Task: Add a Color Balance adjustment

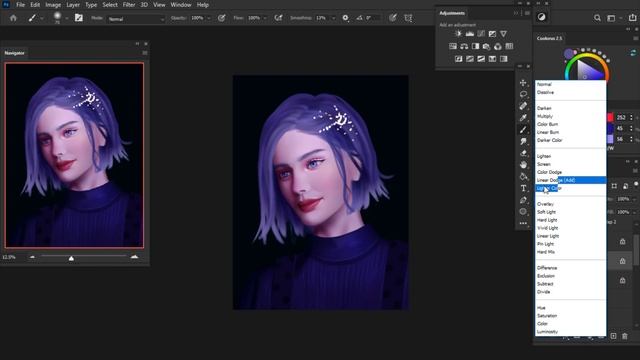Action: [x=464, y=47]
